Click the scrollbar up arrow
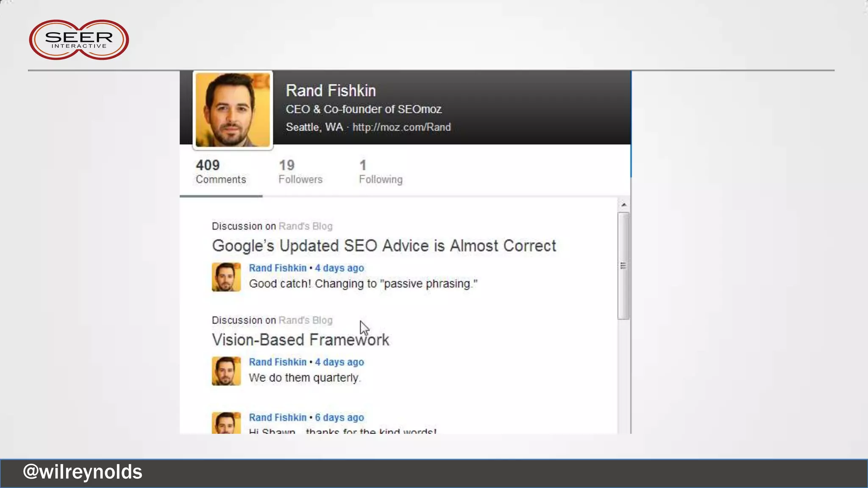 623,205
